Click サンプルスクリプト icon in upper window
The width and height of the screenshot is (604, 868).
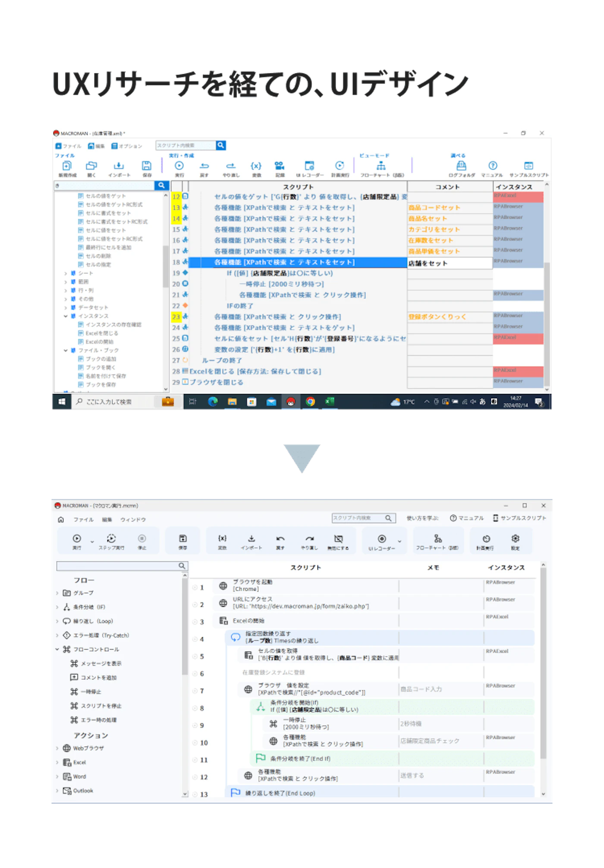(x=528, y=166)
